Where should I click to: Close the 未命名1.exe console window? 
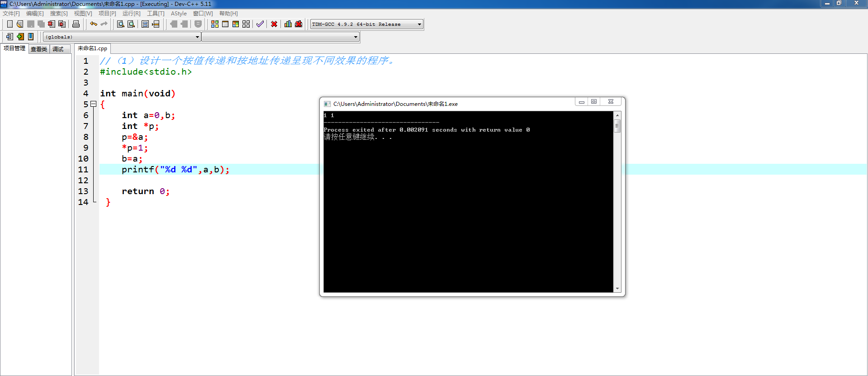(x=611, y=102)
